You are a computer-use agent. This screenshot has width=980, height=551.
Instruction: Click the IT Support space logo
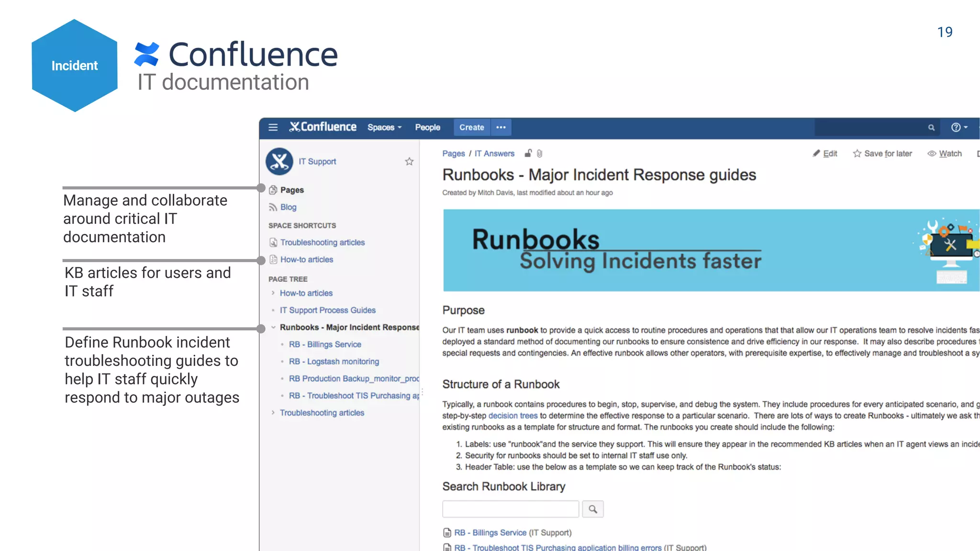[279, 162]
